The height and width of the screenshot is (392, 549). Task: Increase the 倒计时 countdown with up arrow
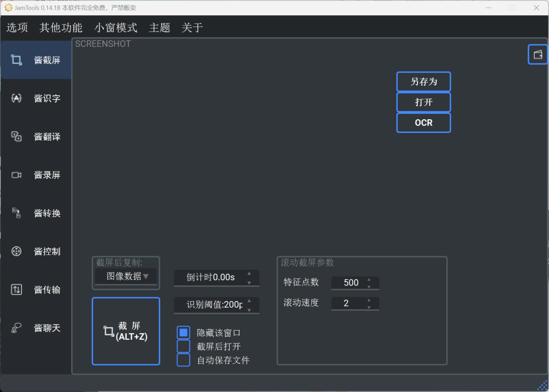click(249, 274)
